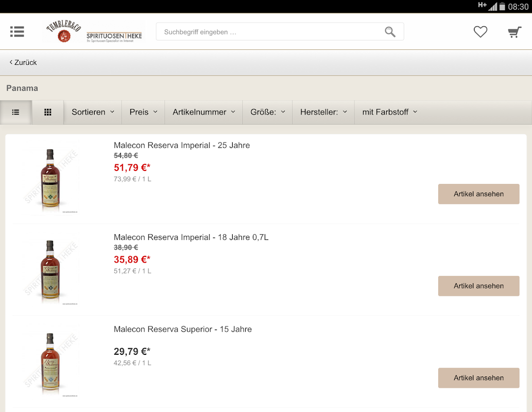Viewport: 532px width, 412px height.
Task: Open title Malecon Reserva Superior - 15 Jahre
Action: pos(182,329)
